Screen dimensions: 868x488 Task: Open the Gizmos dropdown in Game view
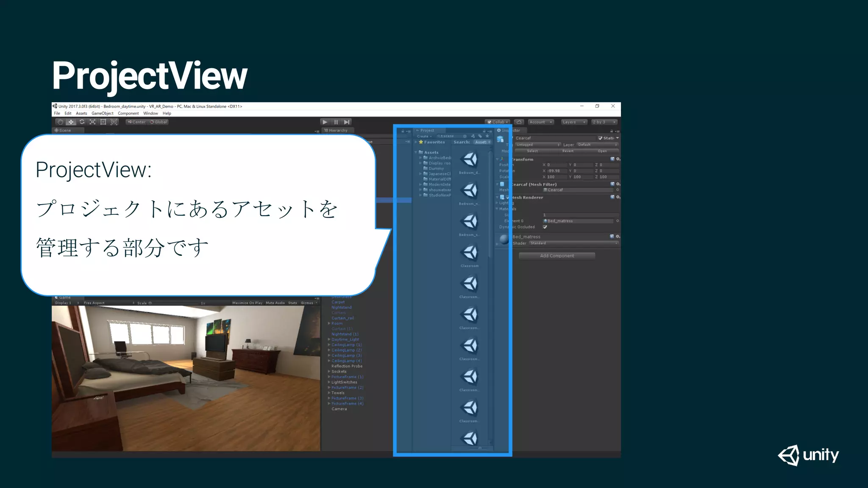tap(309, 303)
